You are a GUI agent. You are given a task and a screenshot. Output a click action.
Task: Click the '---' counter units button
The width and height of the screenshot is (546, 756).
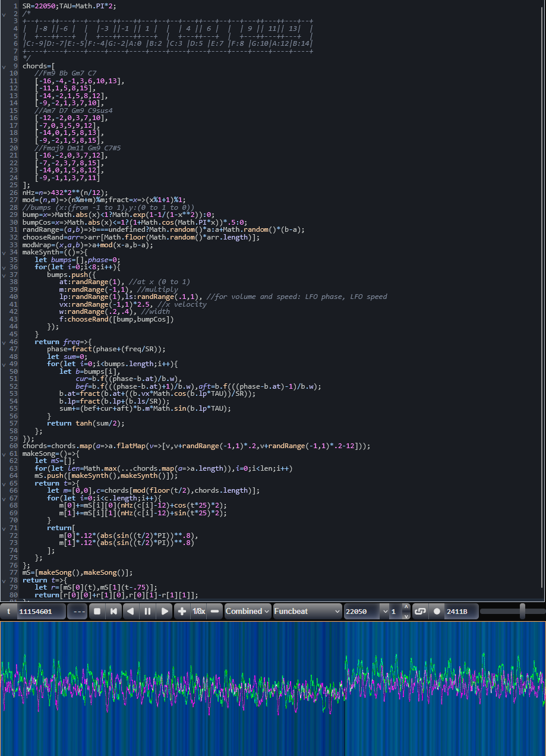77,611
